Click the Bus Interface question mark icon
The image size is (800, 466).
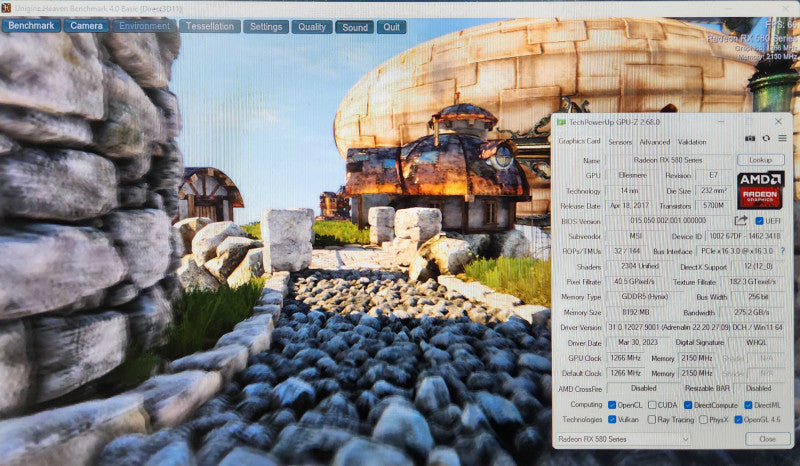[x=783, y=251]
